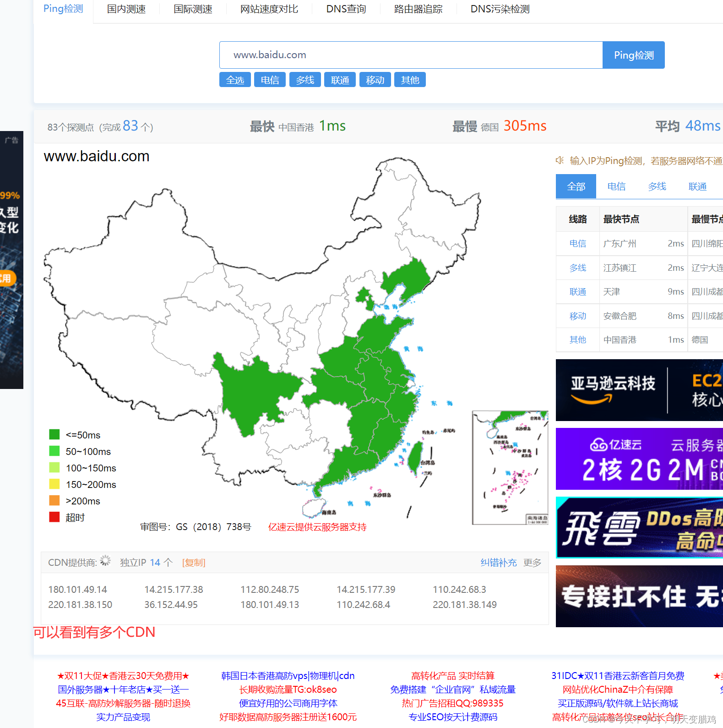The image size is (723, 728).
Task: Click IP address 14.215.177.38
Action: click(x=174, y=590)
